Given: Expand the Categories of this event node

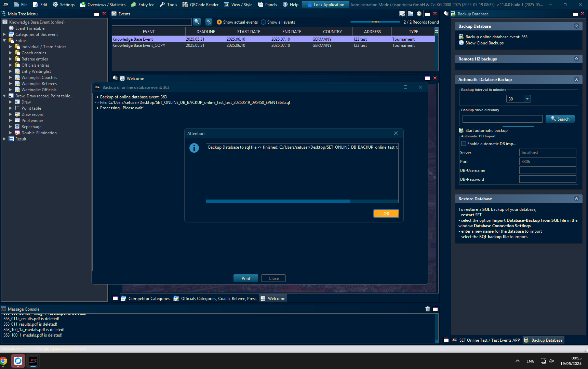Looking at the screenshot, I should point(4,35).
